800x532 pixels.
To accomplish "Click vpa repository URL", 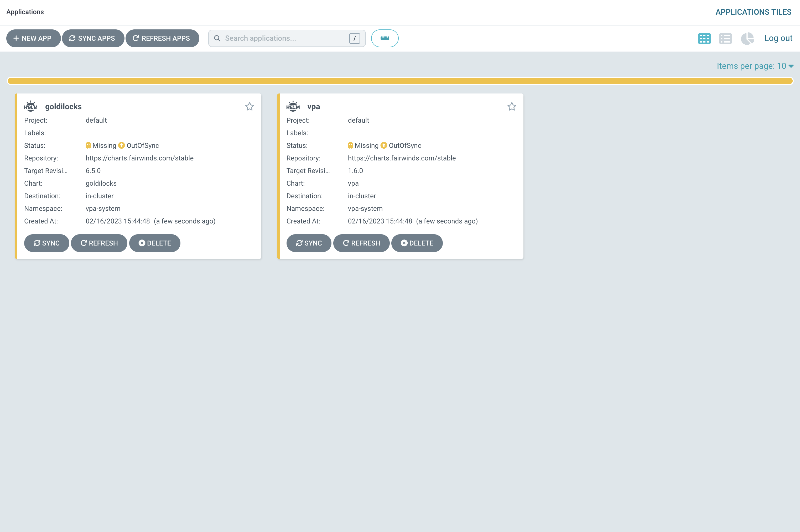I will 402,158.
